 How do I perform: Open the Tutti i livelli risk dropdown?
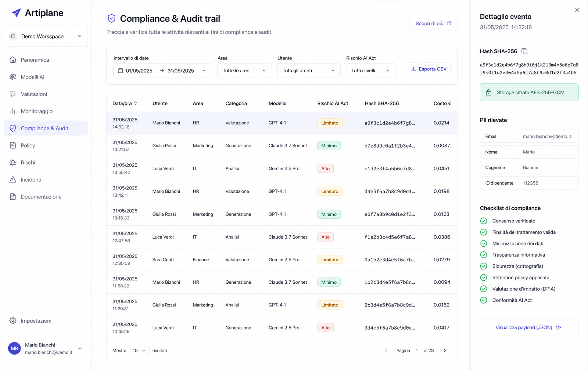pyautogui.click(x=370, y=70)
